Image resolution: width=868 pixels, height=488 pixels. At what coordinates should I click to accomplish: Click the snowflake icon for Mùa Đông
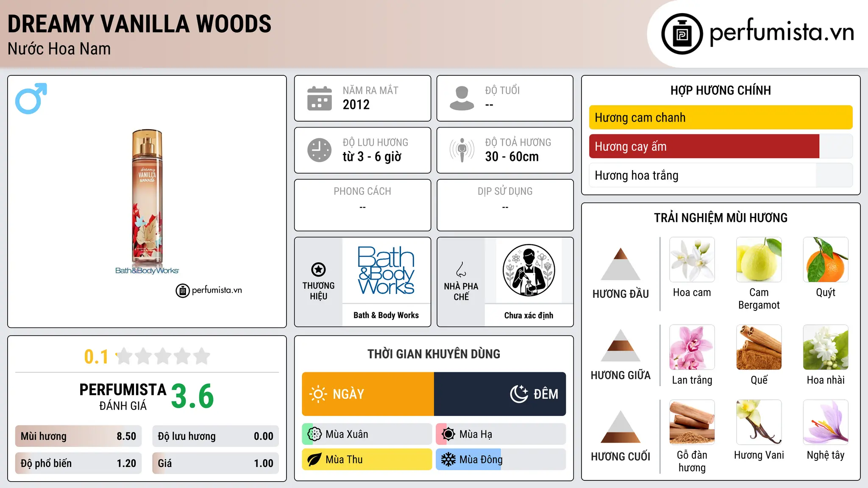[x=448, y=460]
